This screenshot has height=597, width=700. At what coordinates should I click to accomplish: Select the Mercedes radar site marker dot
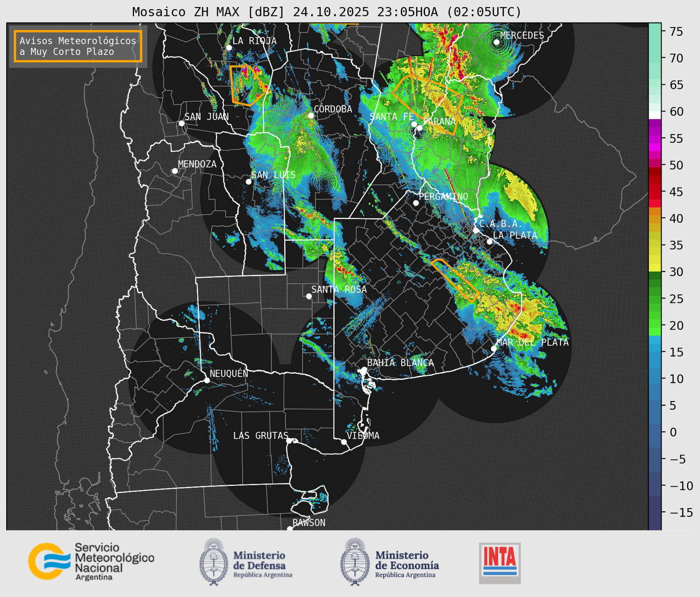point(497,42)
